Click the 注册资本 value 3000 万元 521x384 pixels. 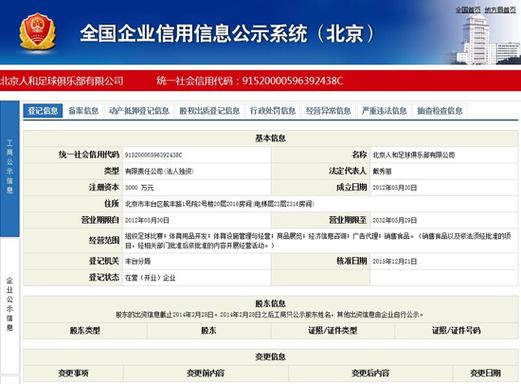[x=139, y=188]
